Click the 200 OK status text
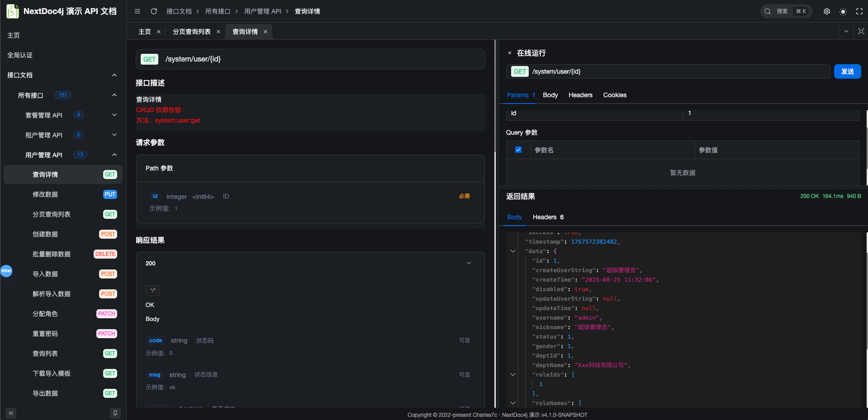The height and width of the screenshot is (420, 868). [810, 196]
